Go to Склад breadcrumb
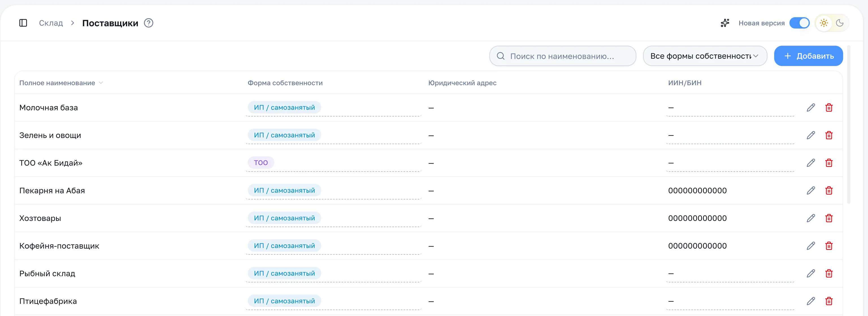The width and height of the screenshot is (868, 316). tap(51, 23)
